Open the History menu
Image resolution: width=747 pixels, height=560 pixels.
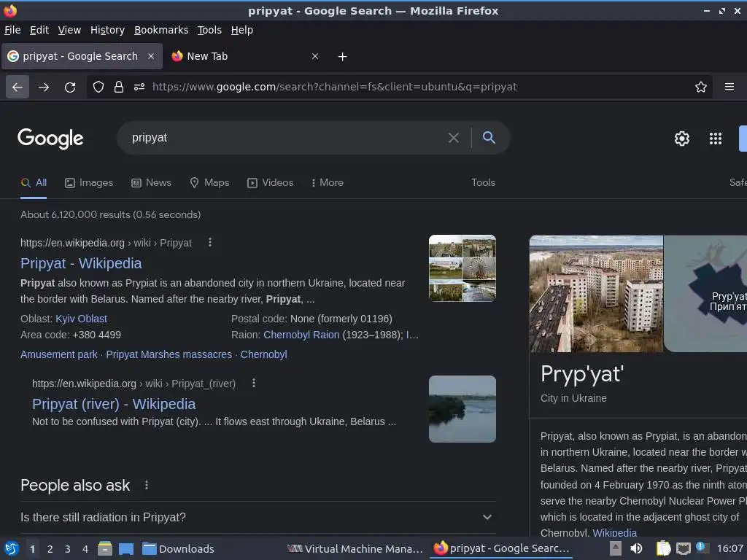(x=107, y=30)
